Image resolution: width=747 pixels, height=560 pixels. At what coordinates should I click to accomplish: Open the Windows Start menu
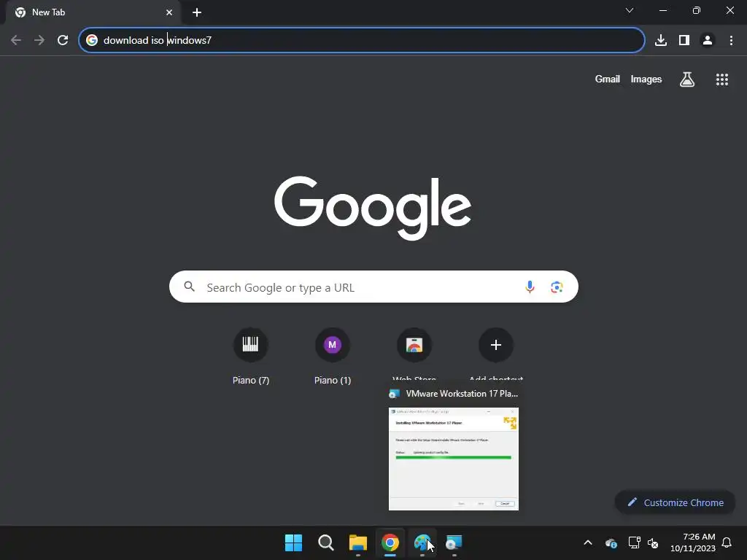pos(293,542)
